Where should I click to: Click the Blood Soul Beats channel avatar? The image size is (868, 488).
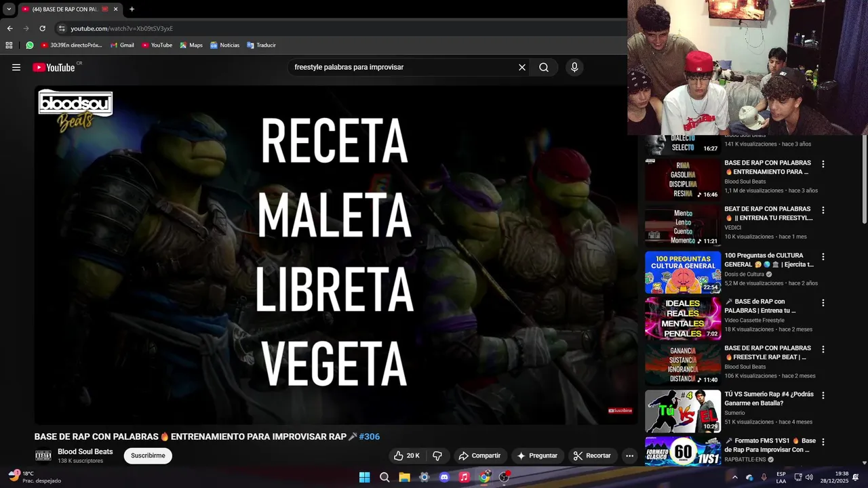pos(43,455)
